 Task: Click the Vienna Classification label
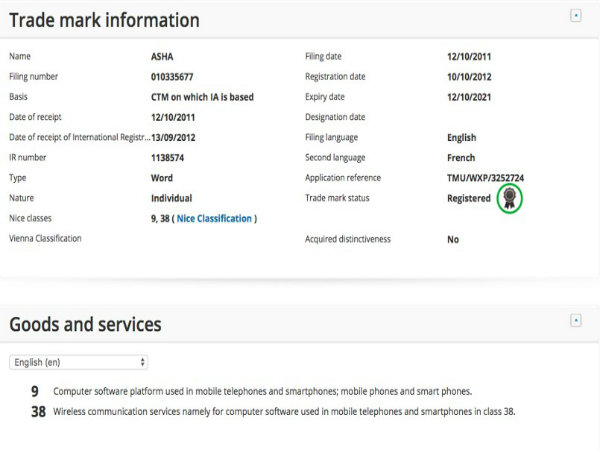[45, 238]
